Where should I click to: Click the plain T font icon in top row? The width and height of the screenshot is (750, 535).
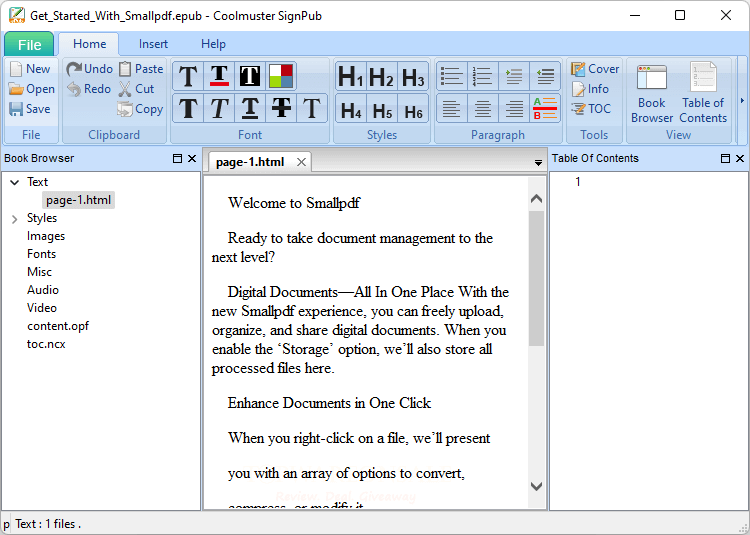pos(188,76)
